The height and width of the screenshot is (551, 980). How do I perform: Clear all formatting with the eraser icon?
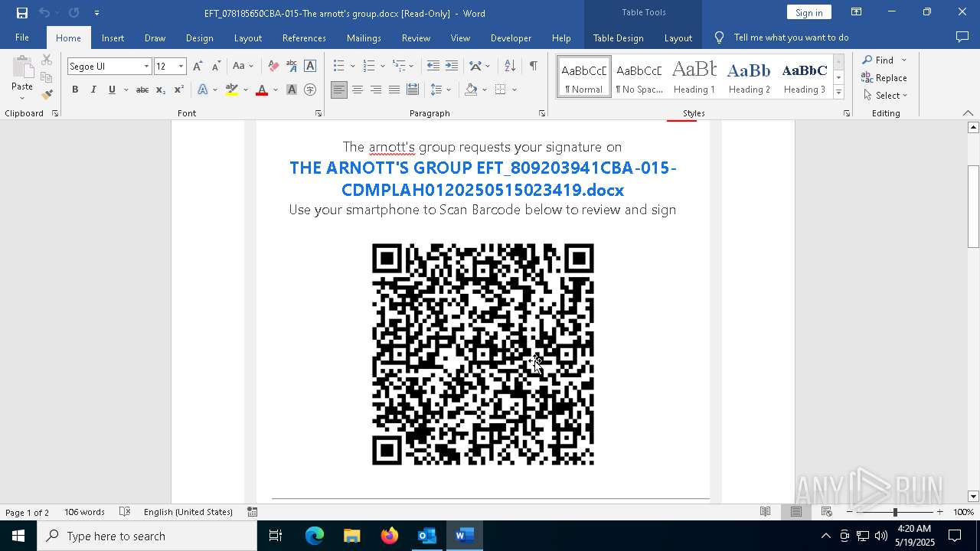(x=273, y=67)
